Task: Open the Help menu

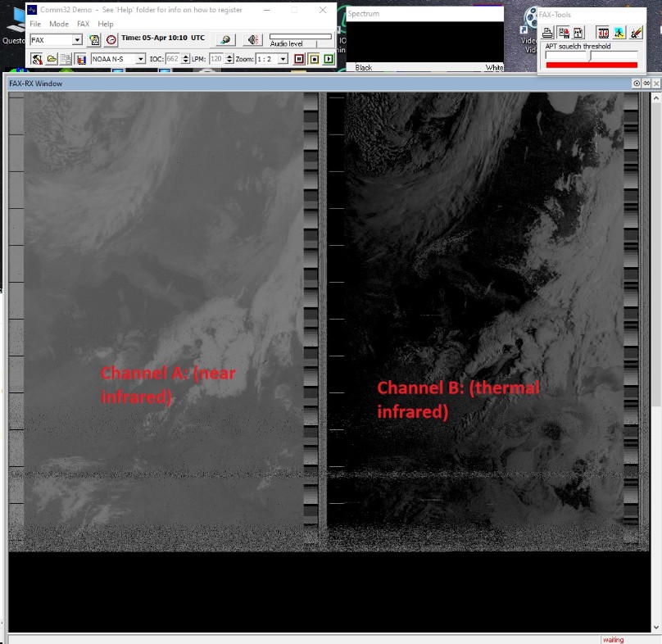Action: 106,24
